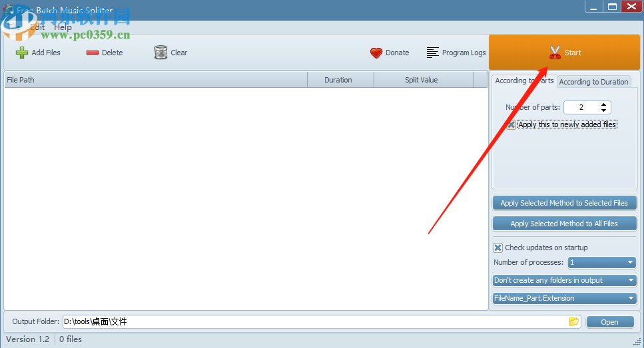This screenshot has height=348, width=644.
Task: Click Version 1.2 in status bar
Action: (x=27, y=339)
